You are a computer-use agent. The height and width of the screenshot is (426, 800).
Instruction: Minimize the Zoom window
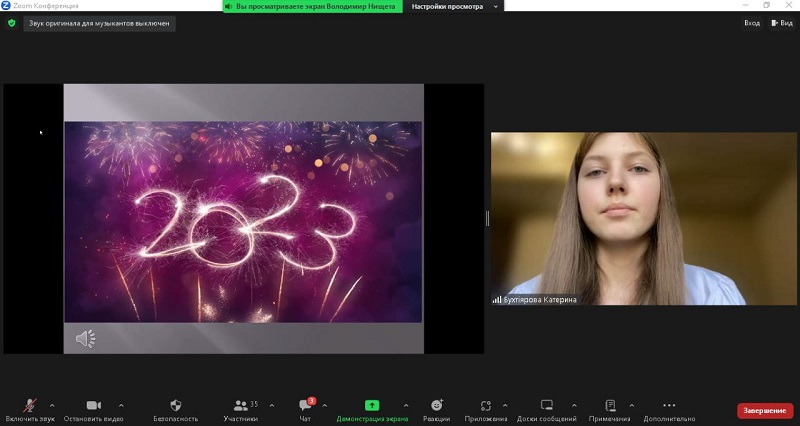746,5
